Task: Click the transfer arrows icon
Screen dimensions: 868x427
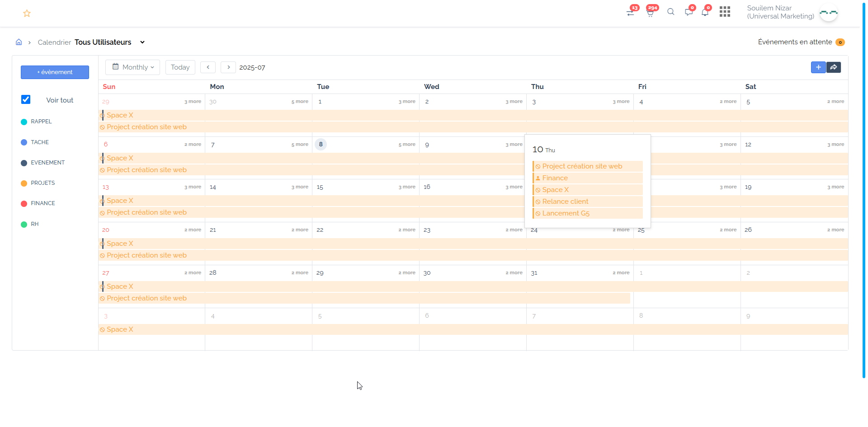Action: (x=631, y=13)
